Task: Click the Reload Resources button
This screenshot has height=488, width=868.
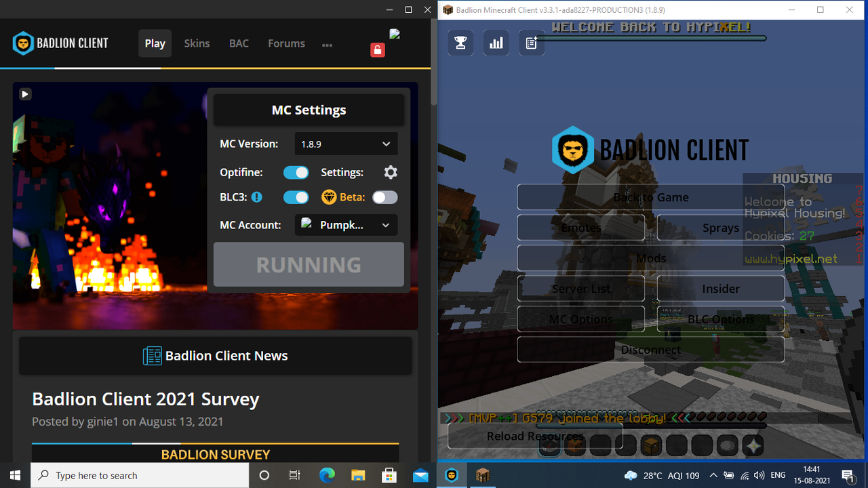Action: click(535, 436)
